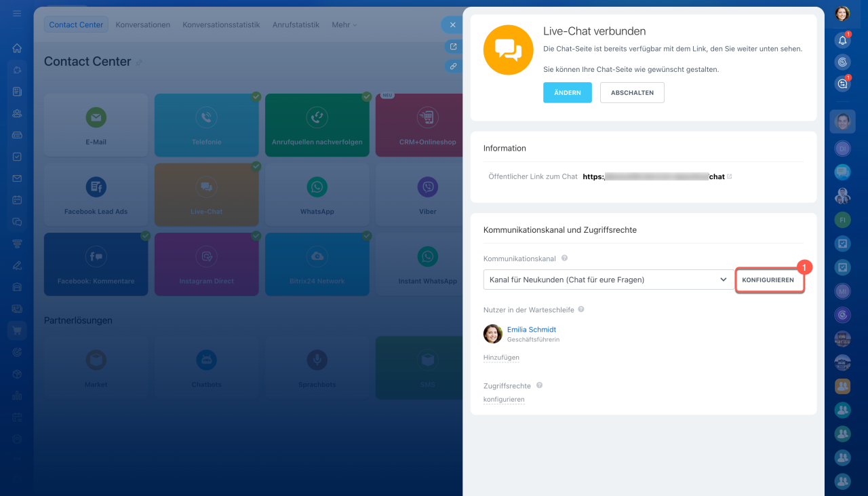Click the link icon beside Contact Center title
This screenshot has width=868, height=496.
(x=139, y=62)
